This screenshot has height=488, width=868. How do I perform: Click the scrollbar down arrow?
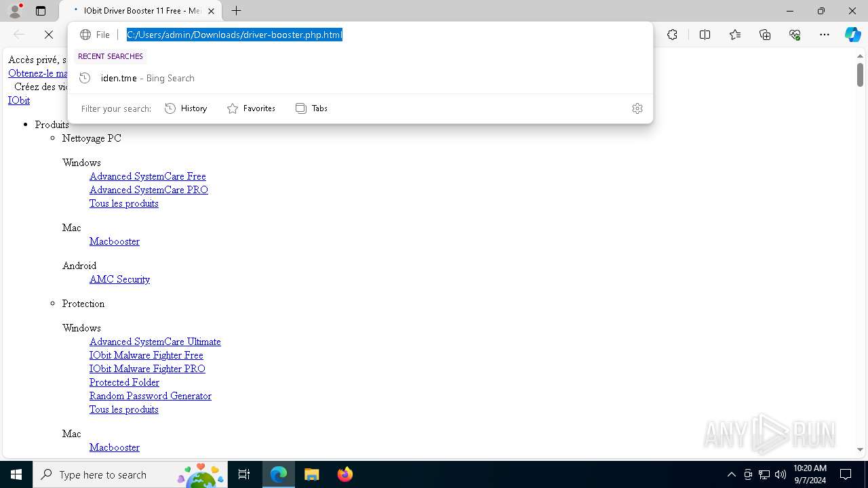860,449
